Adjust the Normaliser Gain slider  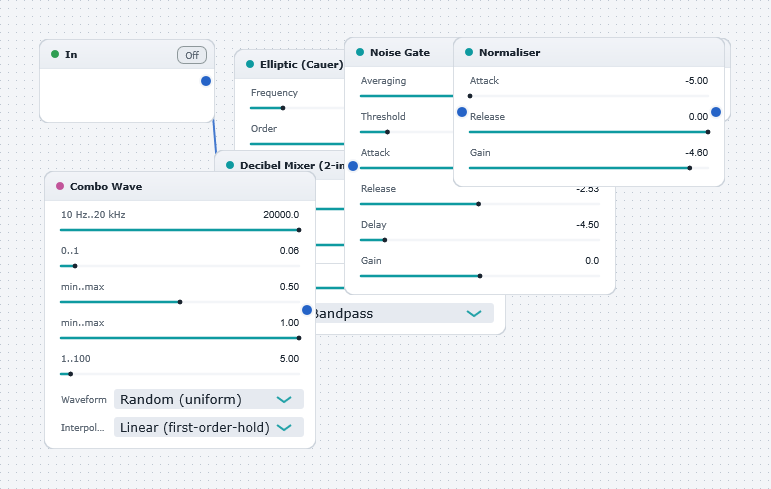click(x=589, y=168)
